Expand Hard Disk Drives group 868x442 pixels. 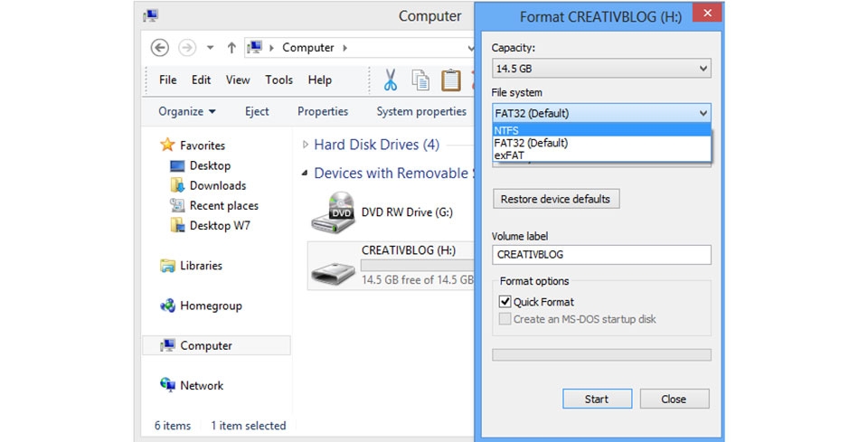305,145
